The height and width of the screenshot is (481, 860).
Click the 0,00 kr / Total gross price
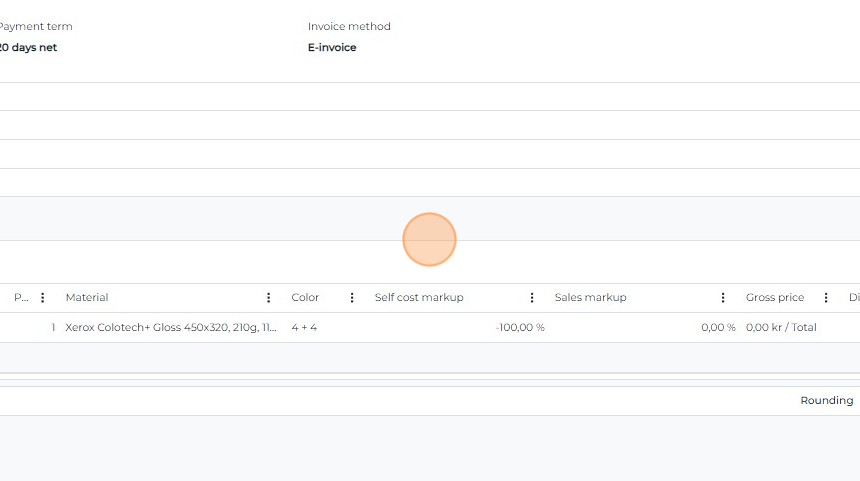click(x=781, y=328)
